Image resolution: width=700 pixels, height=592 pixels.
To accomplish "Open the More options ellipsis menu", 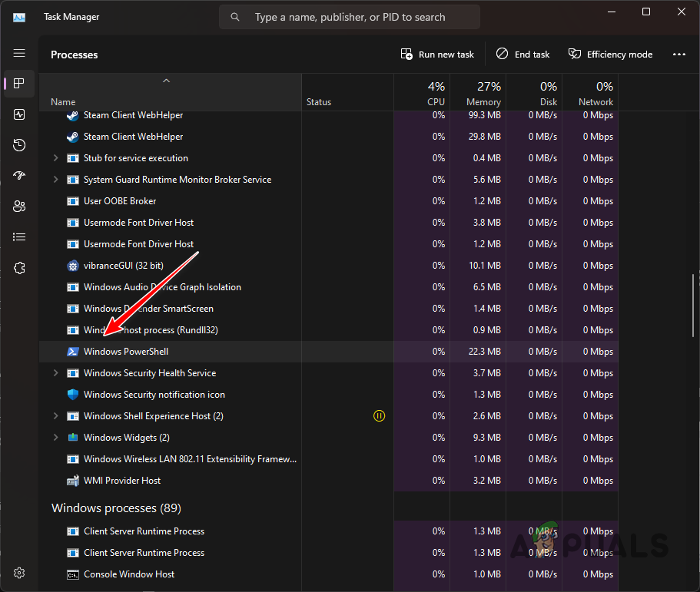I will pyautogui.click(x=679, y=54).
